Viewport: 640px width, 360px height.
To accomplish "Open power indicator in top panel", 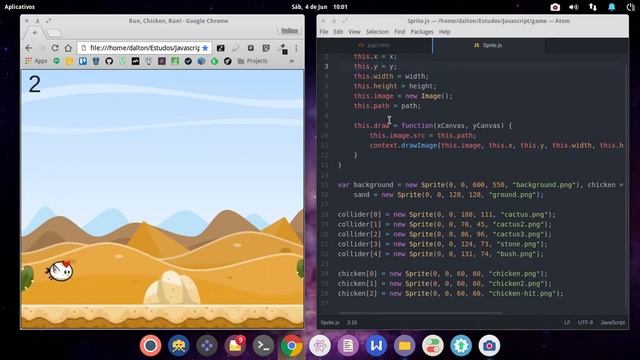I will coord(630,7).
